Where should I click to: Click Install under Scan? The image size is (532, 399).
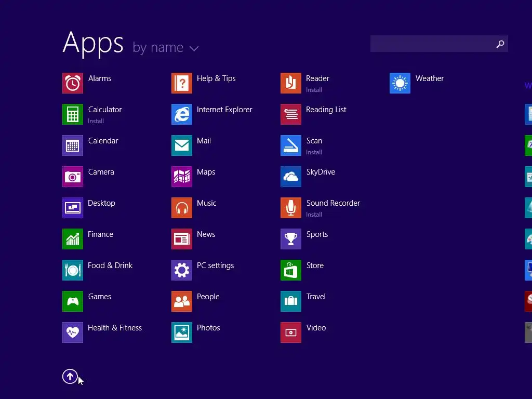pos(314,152)
